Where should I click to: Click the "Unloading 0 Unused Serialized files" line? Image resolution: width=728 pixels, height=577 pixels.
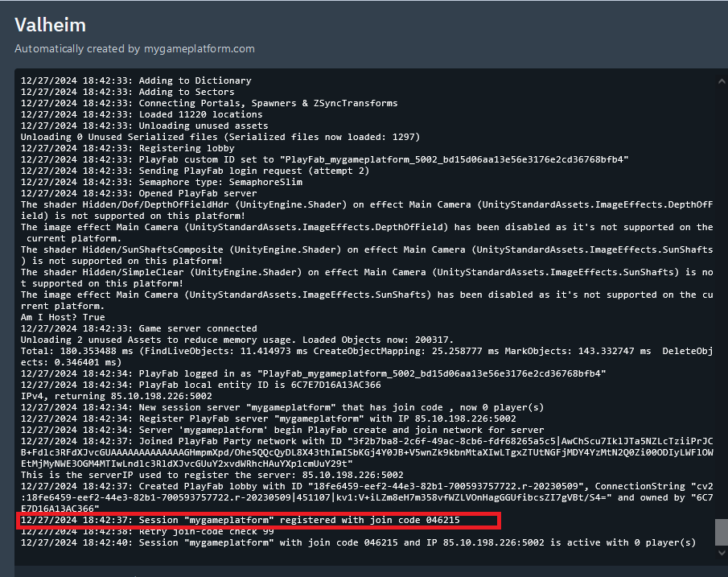[x=220, y=137]
